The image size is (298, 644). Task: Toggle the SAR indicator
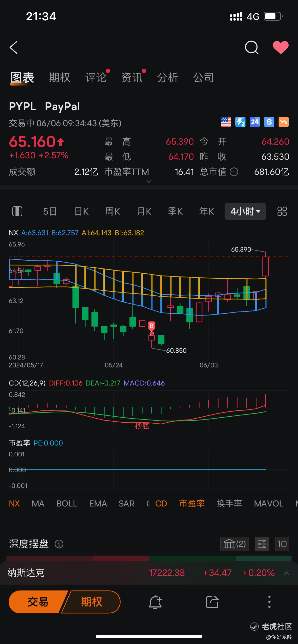127,504
